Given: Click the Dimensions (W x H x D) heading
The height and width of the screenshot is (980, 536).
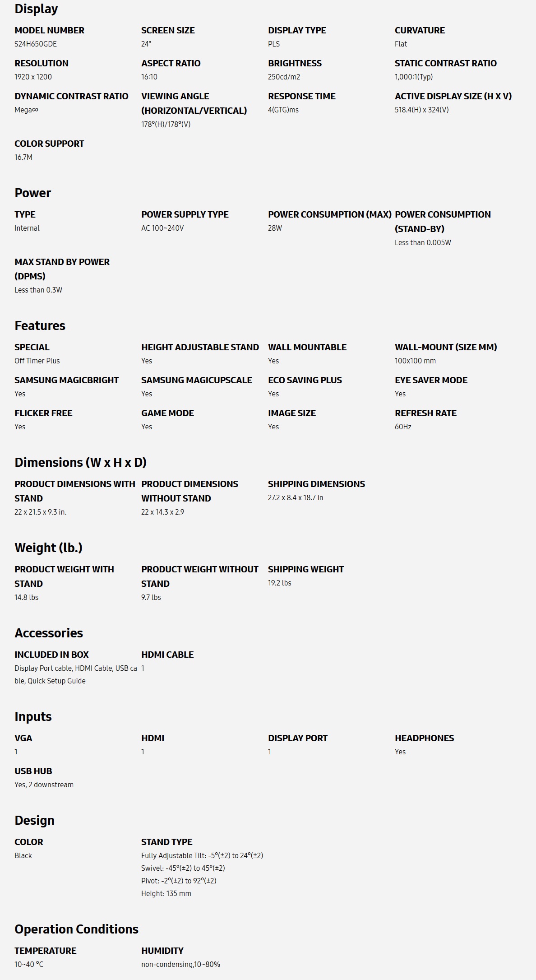Looking at the screenshot, I should click(80, 463).
